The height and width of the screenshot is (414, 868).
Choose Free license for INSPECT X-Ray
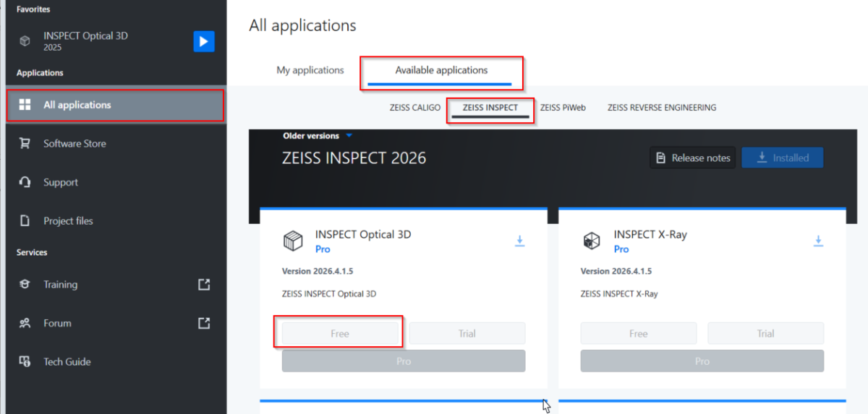(639, 333)
